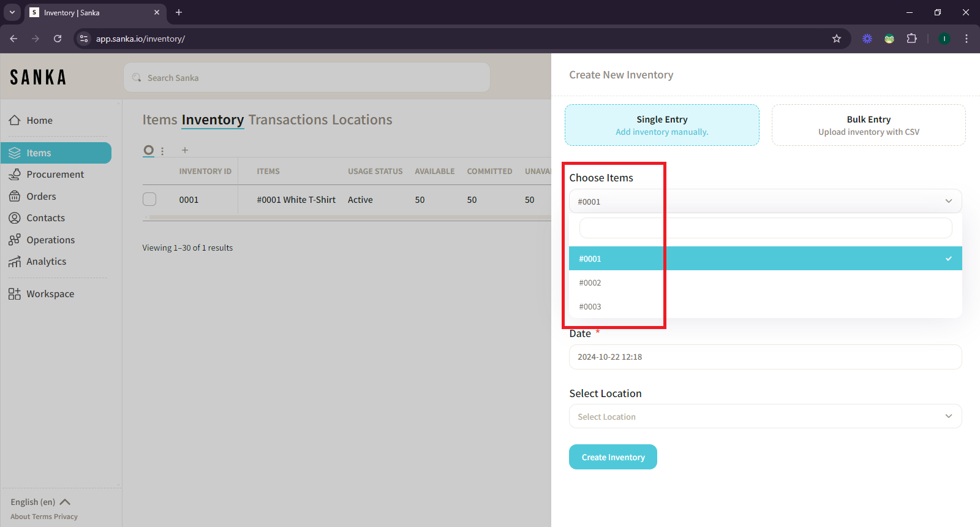The image size is (980, 527).
Task: Collapse the Choose Items dropdown
Action: tap(948, 202)
